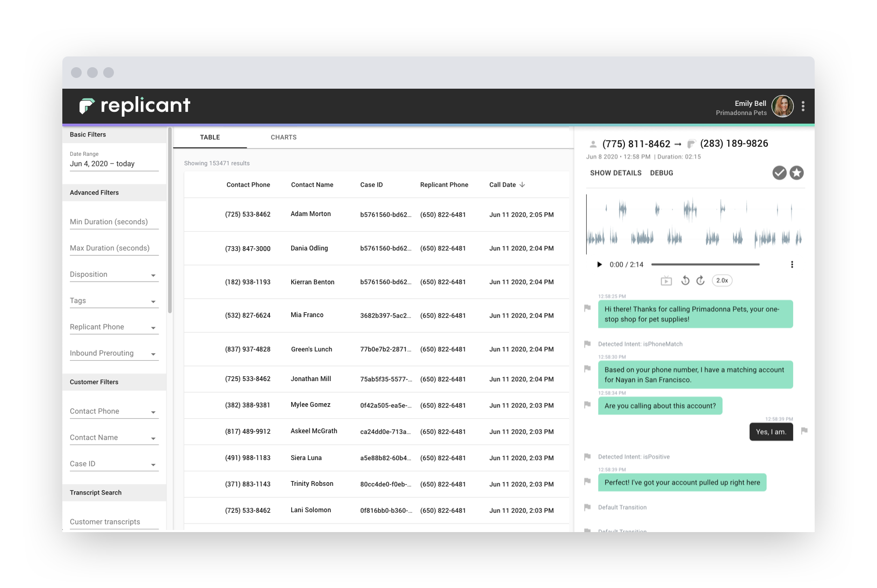Rewind the recording five seconds

click(x=685, y=280)
